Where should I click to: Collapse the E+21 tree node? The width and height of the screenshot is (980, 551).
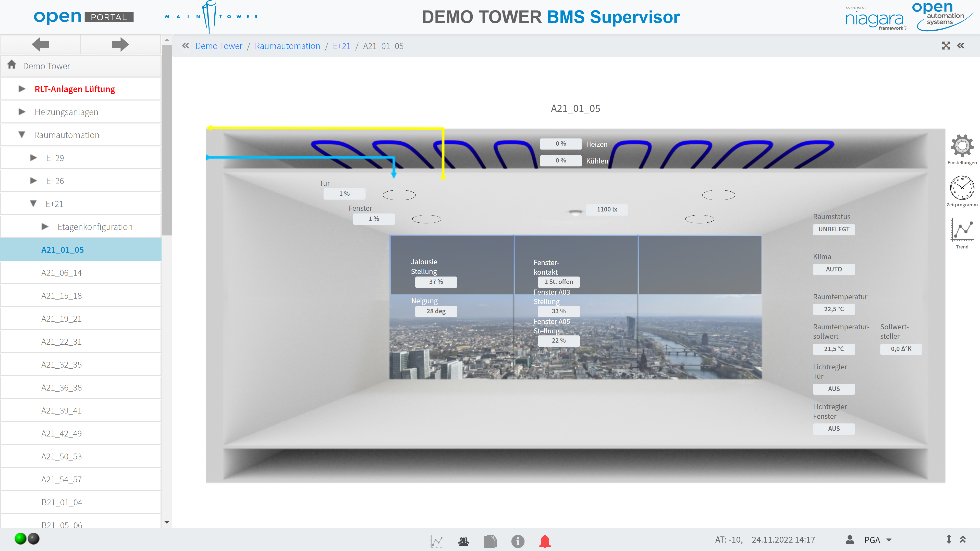(x=33, y=204)
